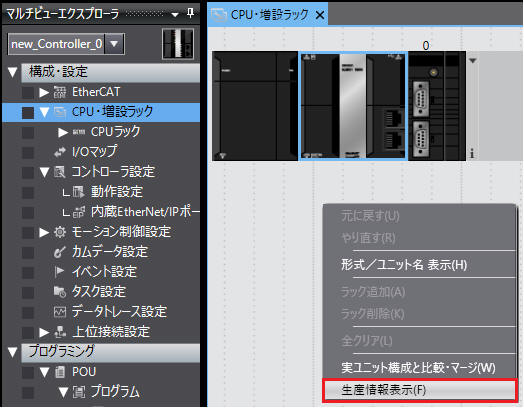Click the controller thumbnail beside new_Controller_0

pyautogui.click(x=178, y=44)
